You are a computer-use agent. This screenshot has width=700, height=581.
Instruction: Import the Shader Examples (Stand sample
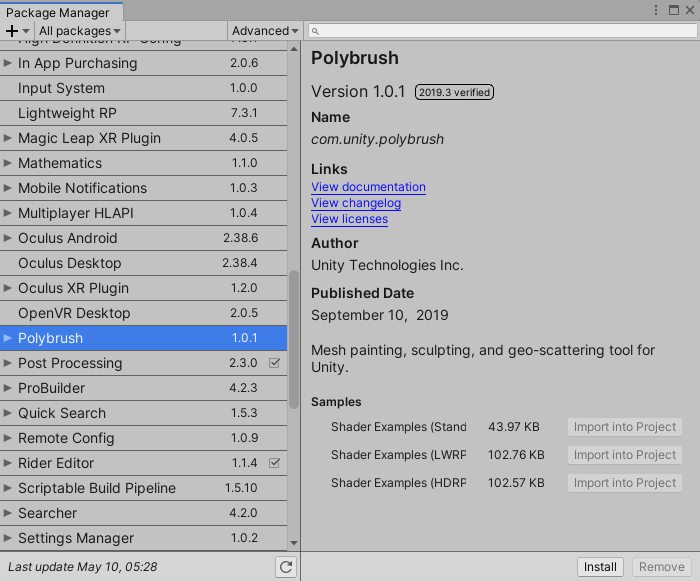coord(625,427)
